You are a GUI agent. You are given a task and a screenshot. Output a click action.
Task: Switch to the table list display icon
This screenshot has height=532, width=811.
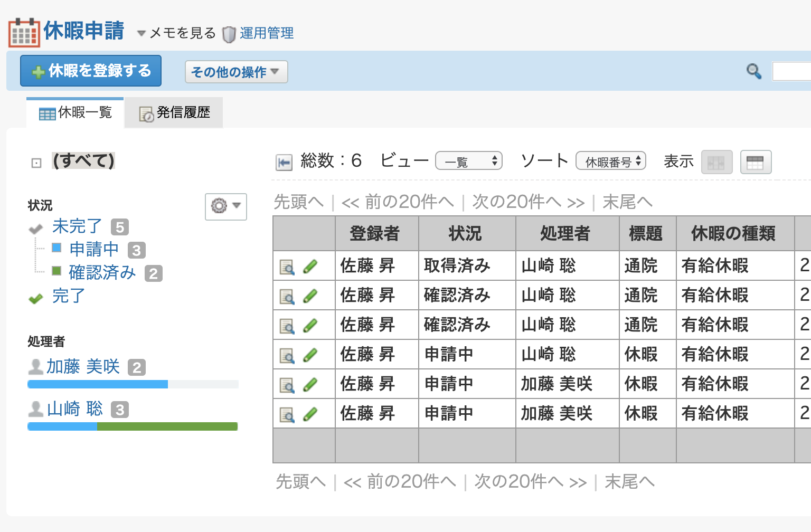[x=756, y=162]
